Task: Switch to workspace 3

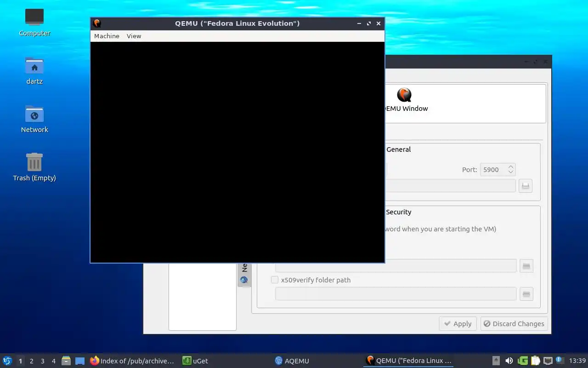Action: (x=42, y=361)
